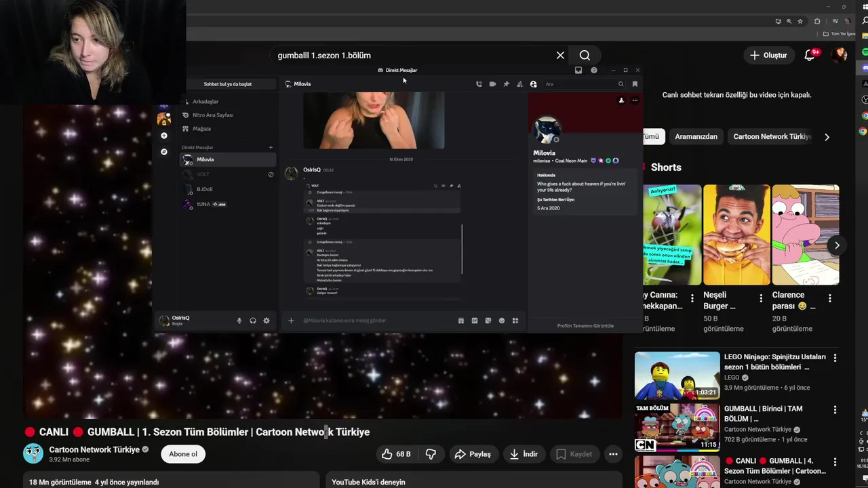Image resolution: width=868 pixels, height=488 pixels.
Task: Open LEGO Ninjago video thumbnail
Action: click(677, 375)
